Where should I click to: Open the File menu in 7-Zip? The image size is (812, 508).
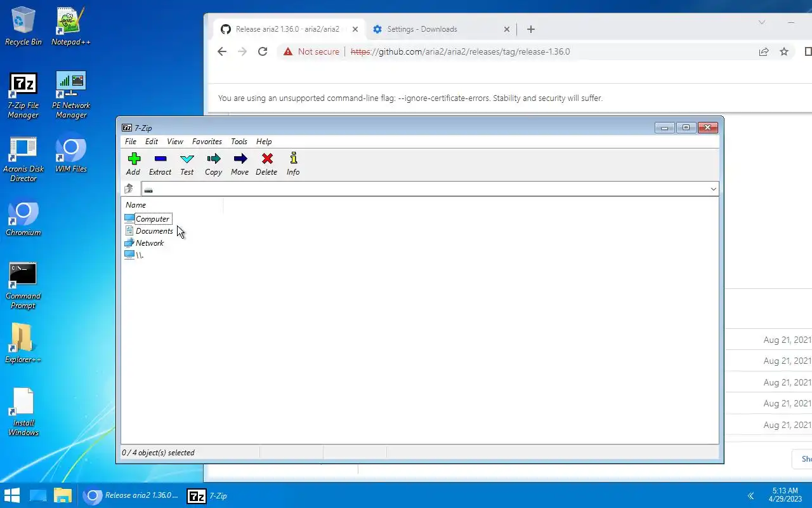tap(131, 142)
